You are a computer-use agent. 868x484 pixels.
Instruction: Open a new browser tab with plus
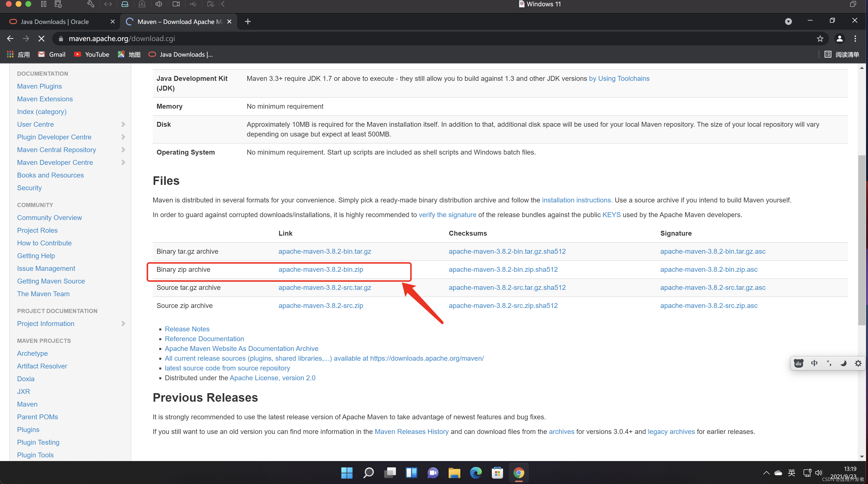pos(248,21)
